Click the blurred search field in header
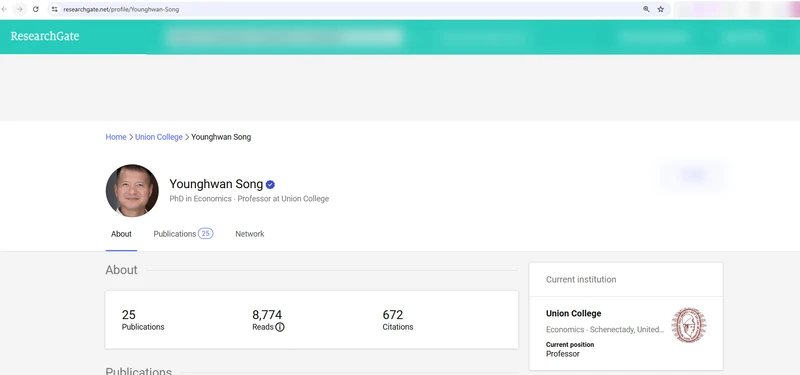Screen dimensions: 800x375 [285, 37]
